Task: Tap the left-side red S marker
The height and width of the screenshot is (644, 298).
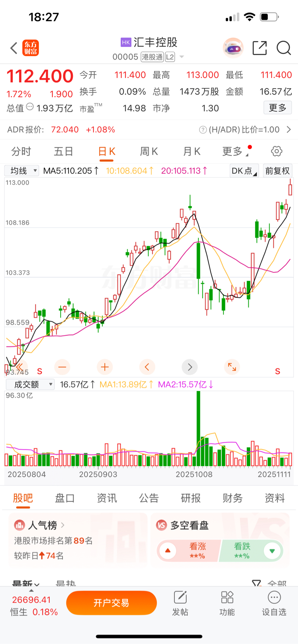Action: [x=40, y=371]
